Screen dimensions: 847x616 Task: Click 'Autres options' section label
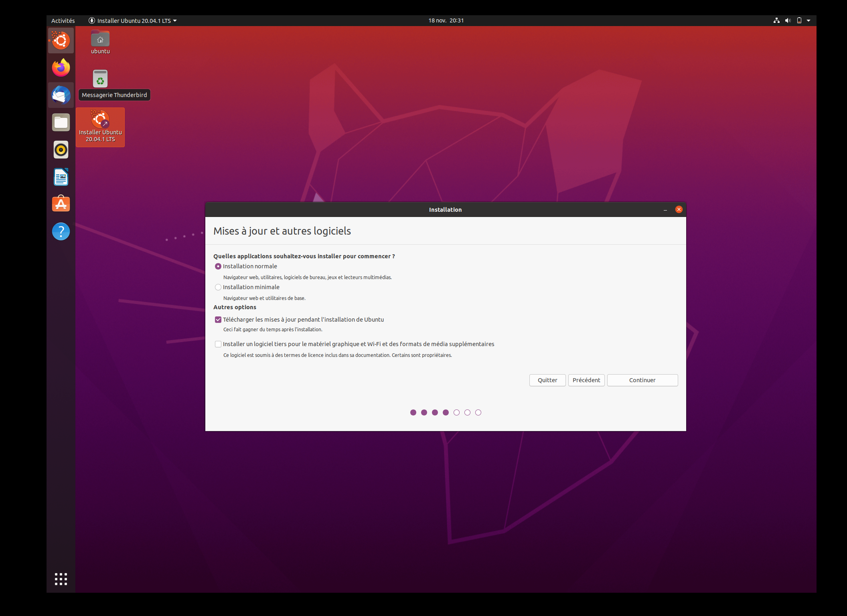tap(235, 307)
